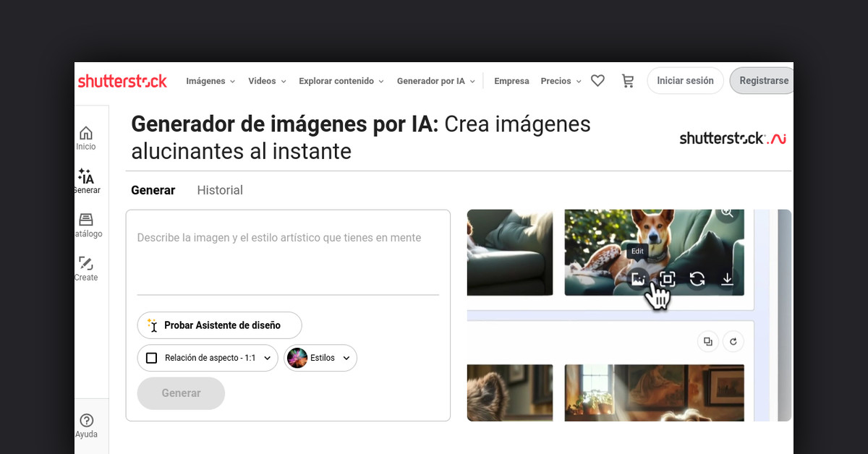
Task: Expand the Imágenes menu
Action: (x=210, y=81)
